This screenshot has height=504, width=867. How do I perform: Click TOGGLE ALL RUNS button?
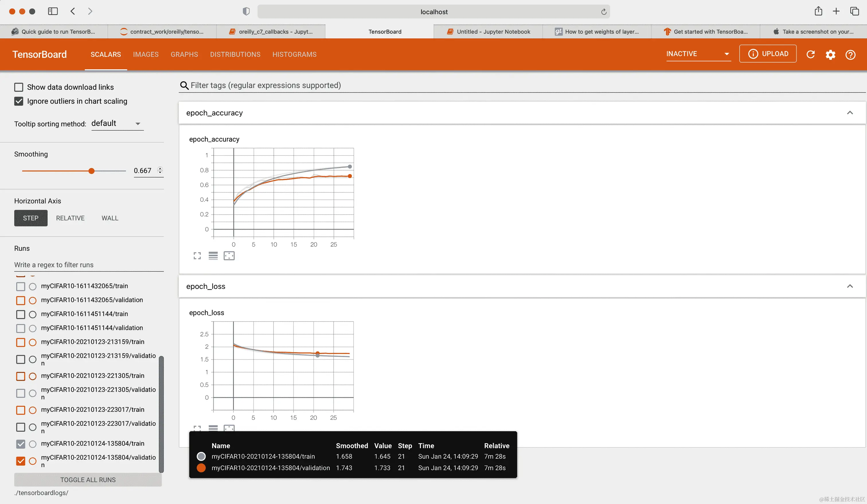[88, 480]
